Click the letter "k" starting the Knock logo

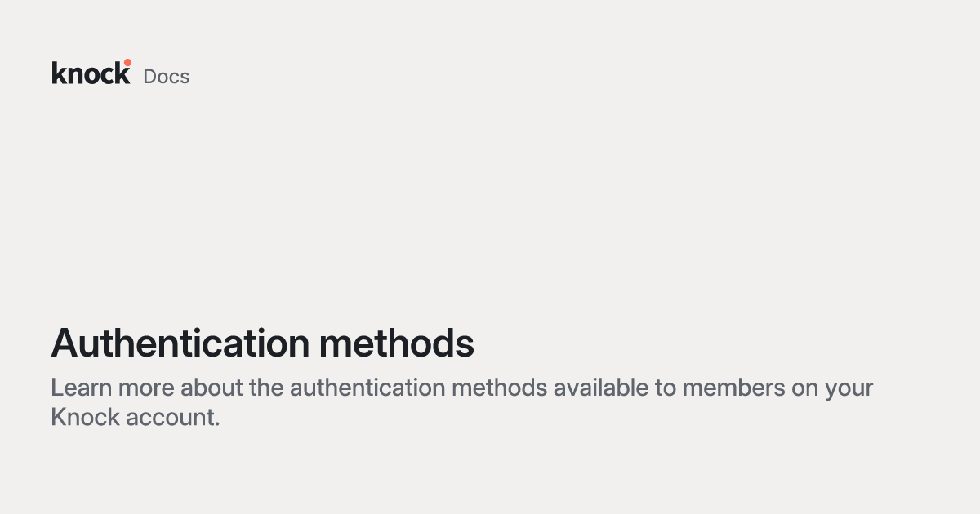pyautogui.click(x=58, y=73)
